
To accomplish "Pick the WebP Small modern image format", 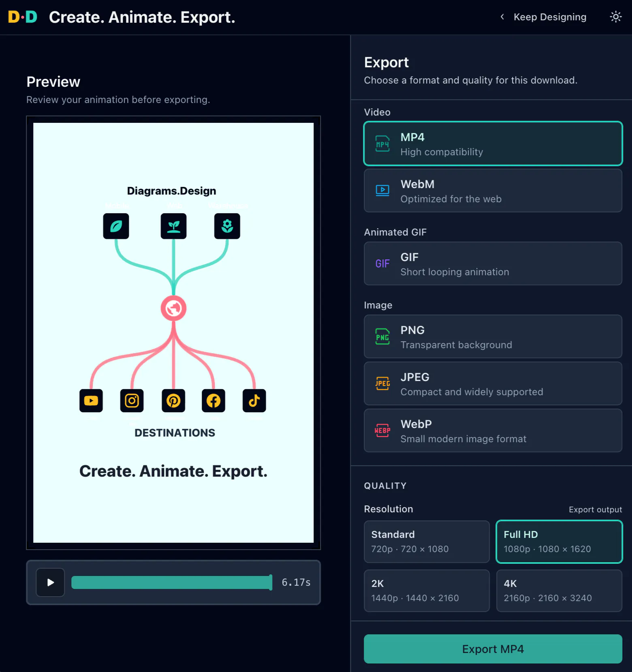I will [493, 430].
